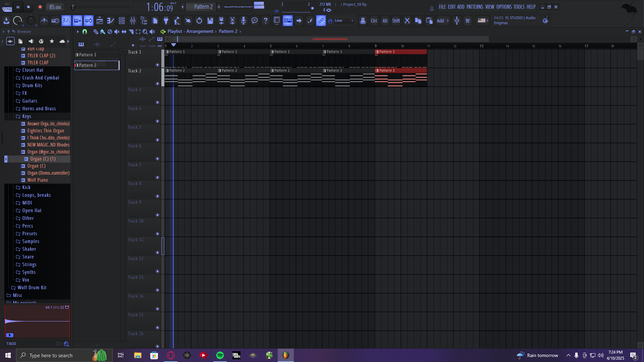This screenshot has height=362, width=644.
Task: Open the channel rack icon
Action: click(x=122, y=21)
